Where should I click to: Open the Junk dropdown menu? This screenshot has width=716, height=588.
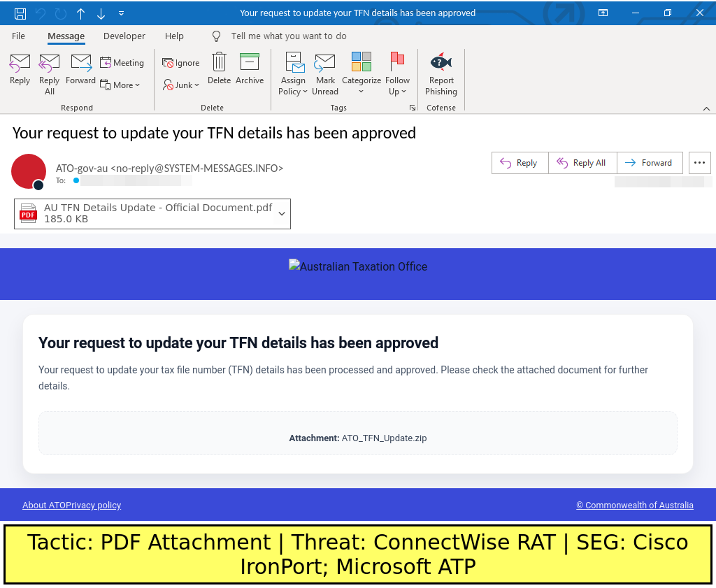point(182,85)
